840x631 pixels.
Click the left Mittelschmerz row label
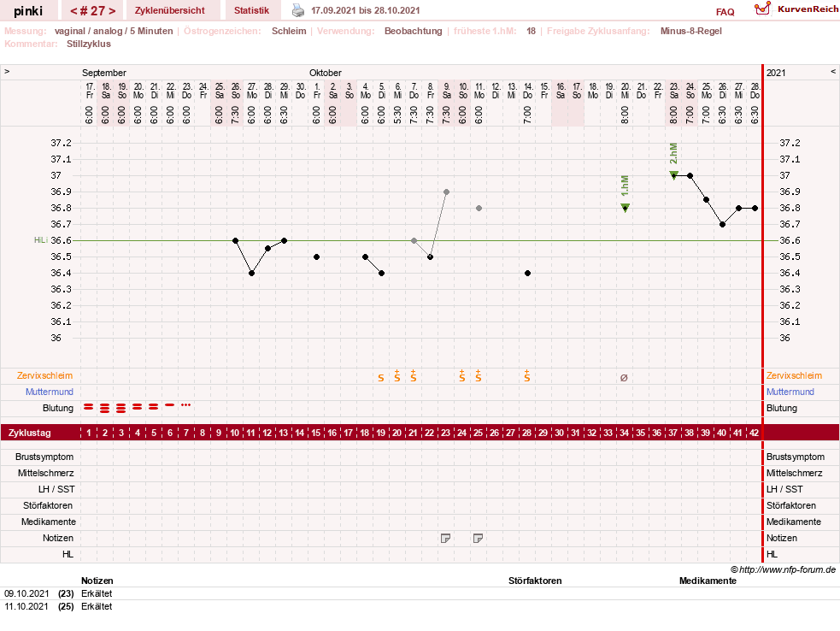pos(45,473)
